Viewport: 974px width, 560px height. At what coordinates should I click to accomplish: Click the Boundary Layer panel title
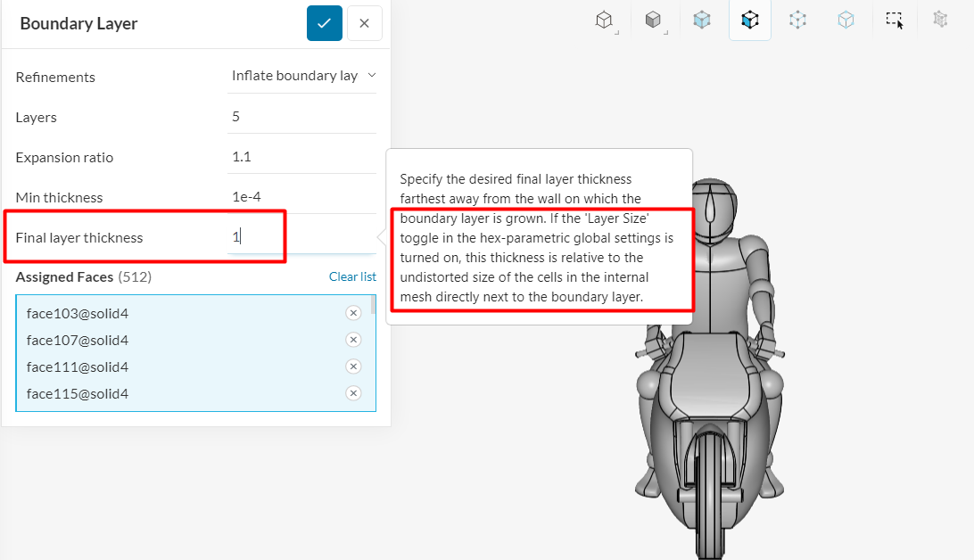pos(78,23)
